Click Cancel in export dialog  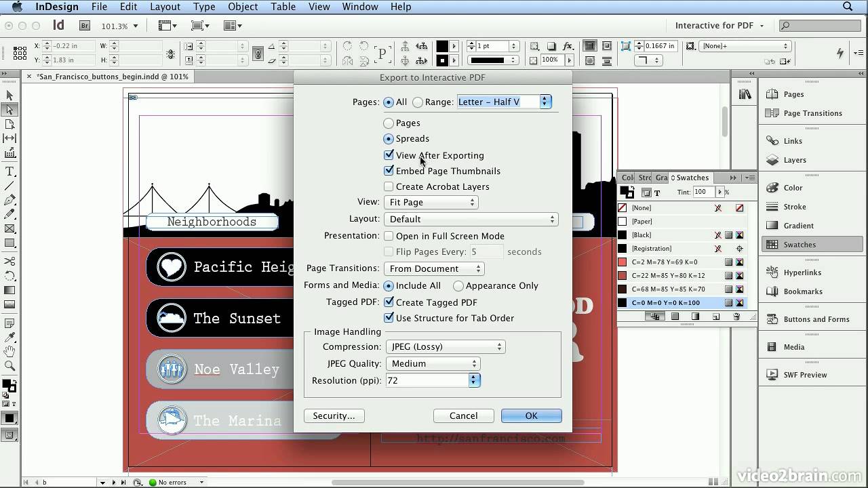(x=463, y=415)
